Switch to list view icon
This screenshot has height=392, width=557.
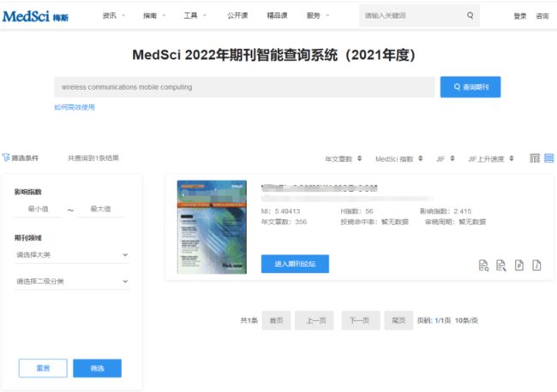[x=548, y=158]
